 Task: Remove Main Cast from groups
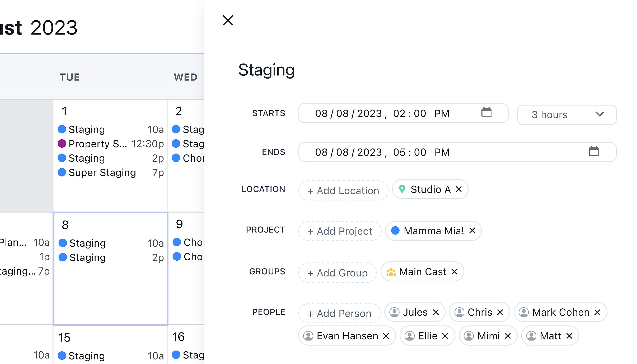(455, 272)
